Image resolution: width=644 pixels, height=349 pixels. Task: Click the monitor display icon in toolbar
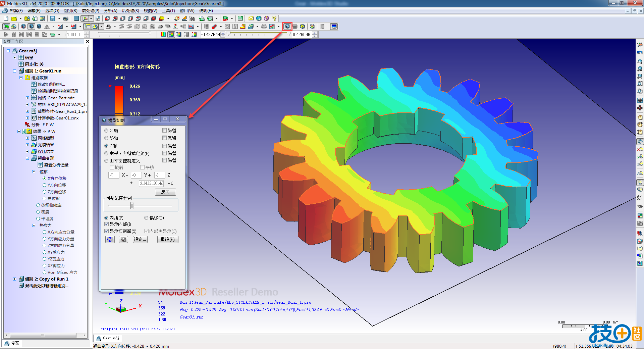334,26
